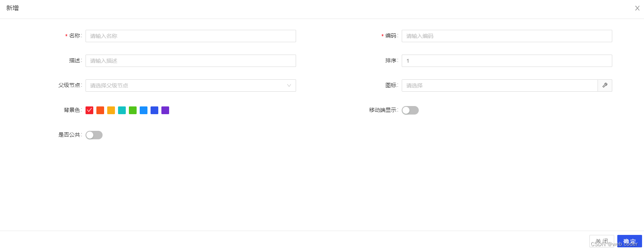Open the 父级节点 dropdown

click(191, 86)
